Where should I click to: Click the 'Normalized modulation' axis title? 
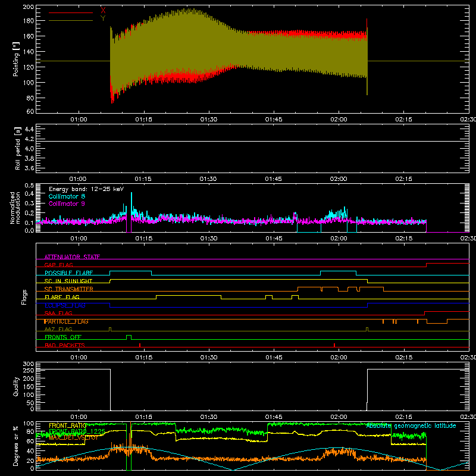[x=15, y=208]
